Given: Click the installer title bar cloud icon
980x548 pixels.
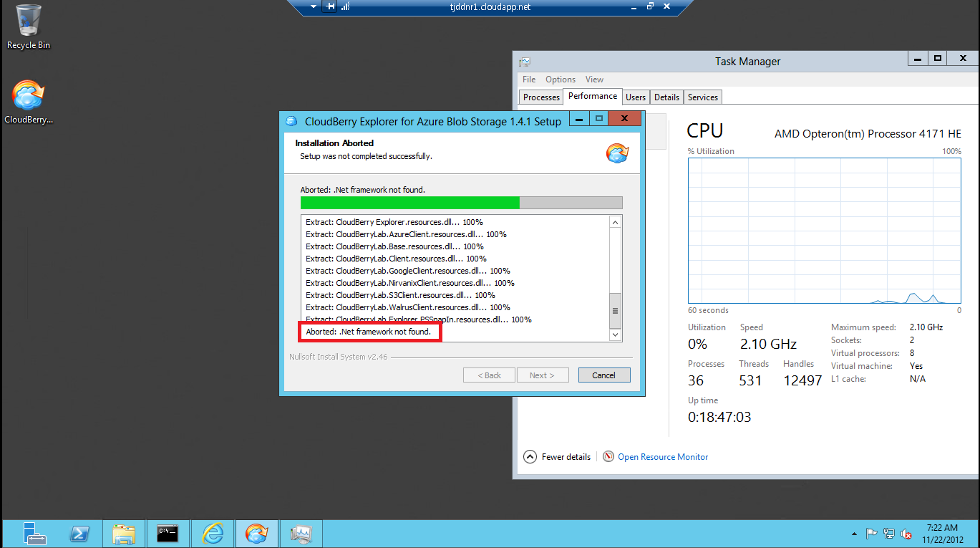Looking at the screenshot, I should (x=292, y=121).
